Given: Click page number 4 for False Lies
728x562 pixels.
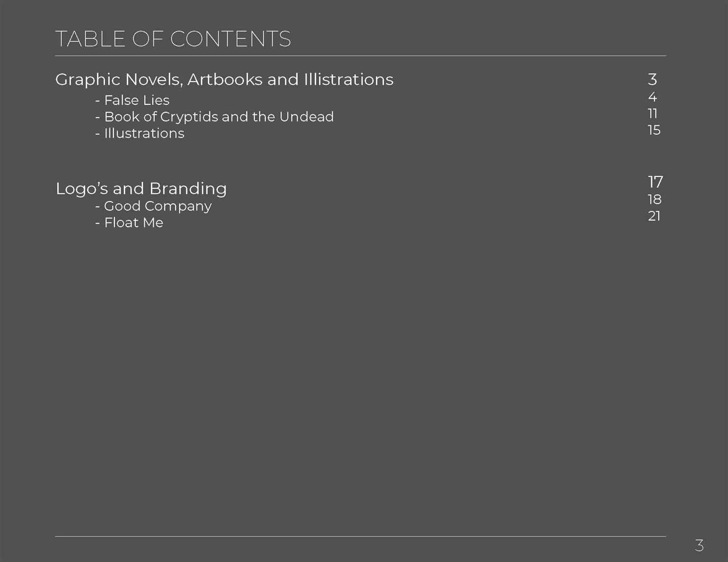Looking at the screenshot, I should coord(653,97).
